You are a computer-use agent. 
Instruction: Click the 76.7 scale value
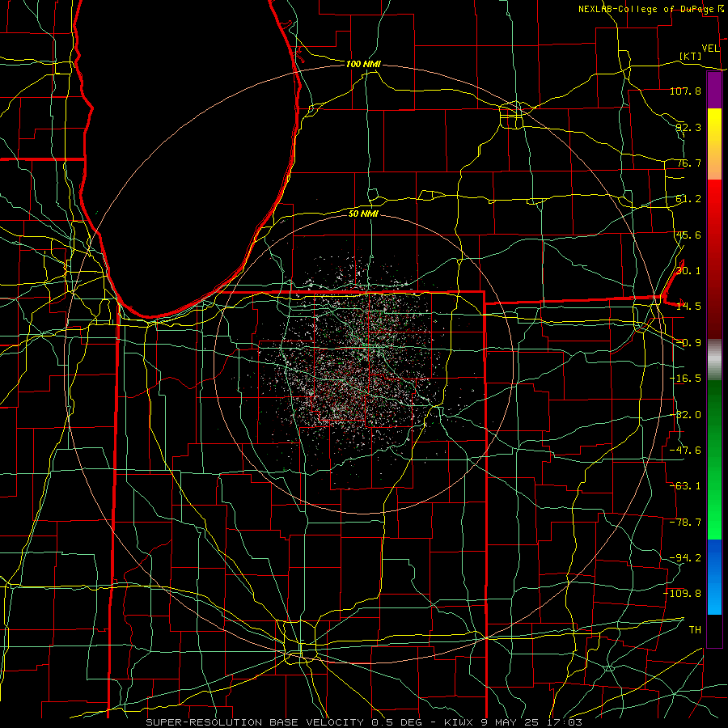point(688,163)
